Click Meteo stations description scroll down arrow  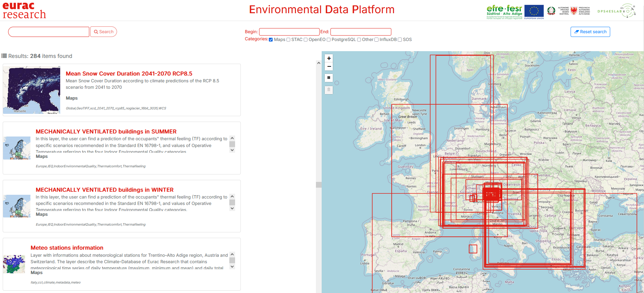click(x=232, y=267)
